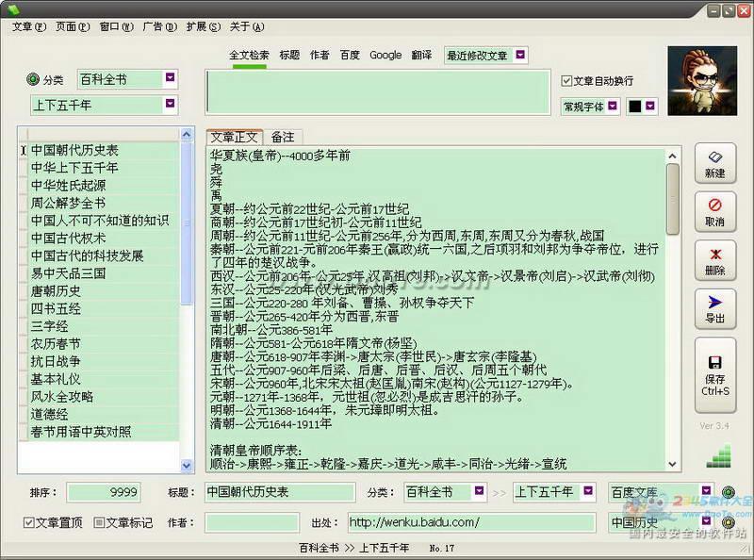Click the green round icon beside 百度文库
Image resolution: width=754 pixels, height=560 pixels.
[x=728, y=492]
